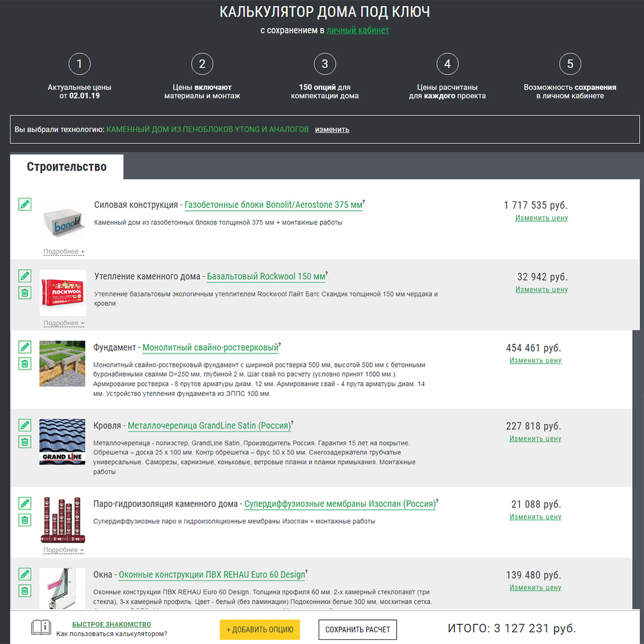Open Металлочерепица GrandLine Satin link
The image size is (644, 644).
tap(209, 426)
